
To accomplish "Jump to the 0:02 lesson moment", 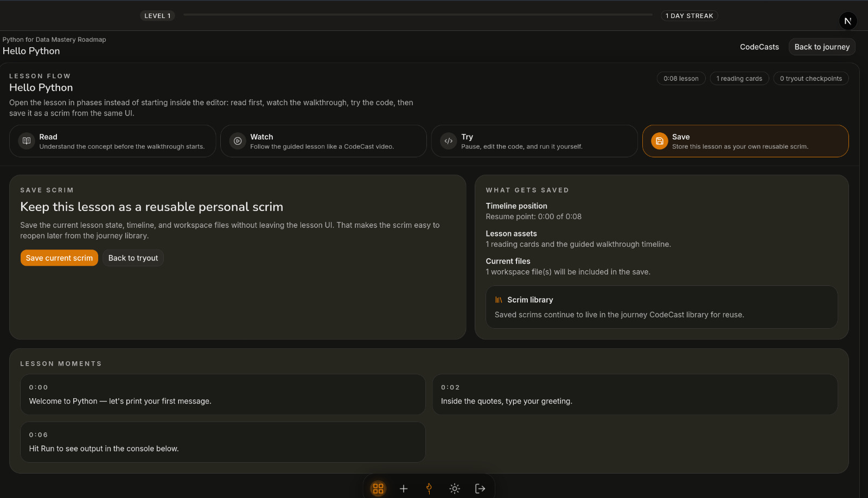I will pyautogui.click(x=635, y=394).
